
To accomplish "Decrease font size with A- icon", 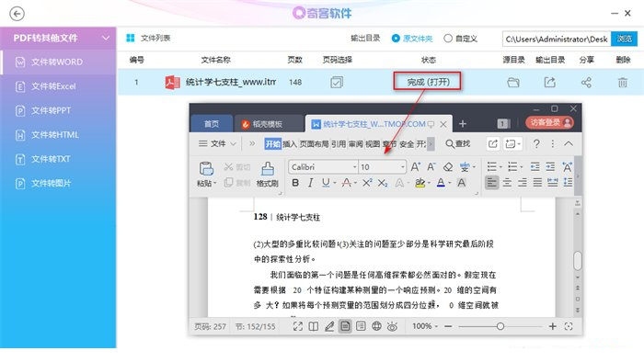I will (x=431, y=167).
